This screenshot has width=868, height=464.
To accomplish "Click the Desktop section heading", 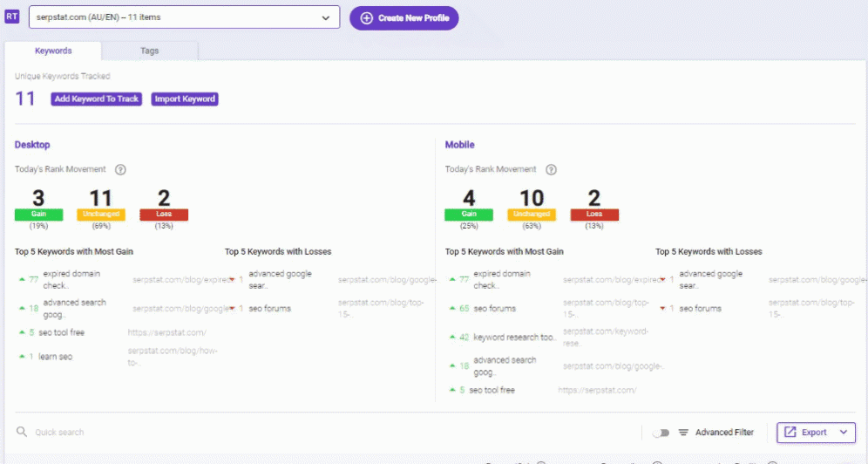I will pos(32,145).
